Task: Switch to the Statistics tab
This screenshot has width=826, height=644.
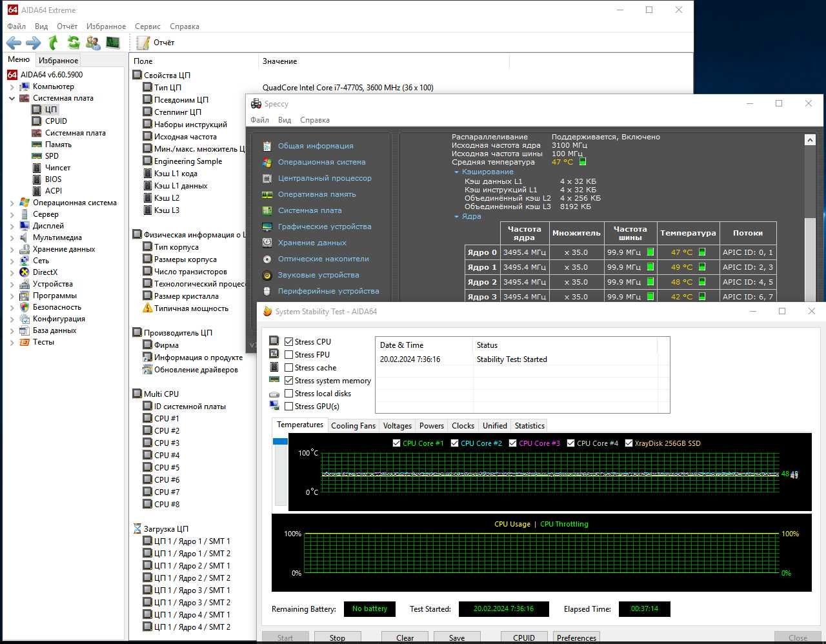Action: point(529,426)
